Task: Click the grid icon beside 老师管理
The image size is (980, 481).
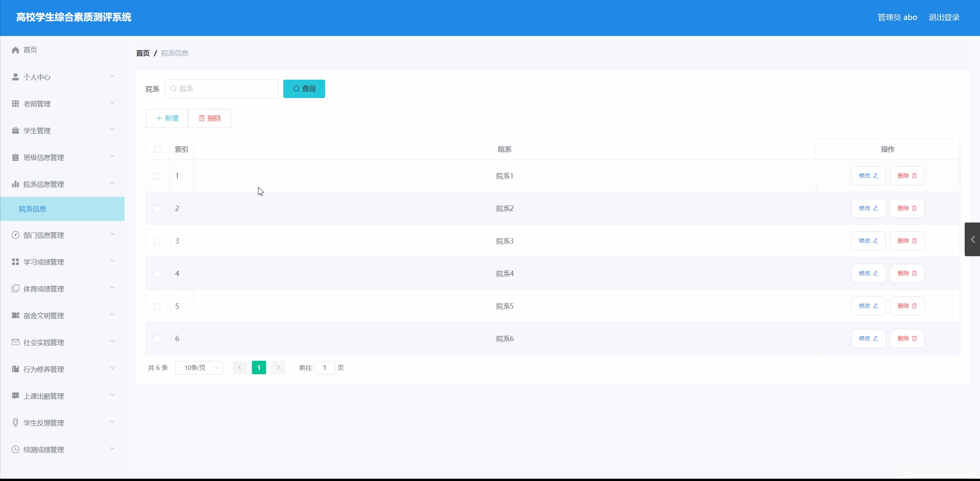Action: click(15, 104)
